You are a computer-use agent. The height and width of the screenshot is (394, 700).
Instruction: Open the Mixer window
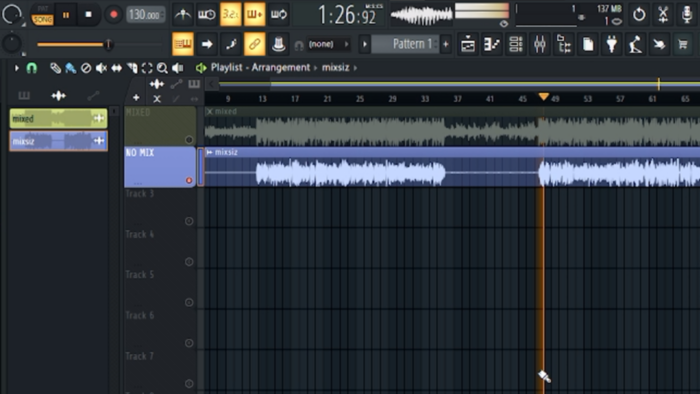click(540, 44)
